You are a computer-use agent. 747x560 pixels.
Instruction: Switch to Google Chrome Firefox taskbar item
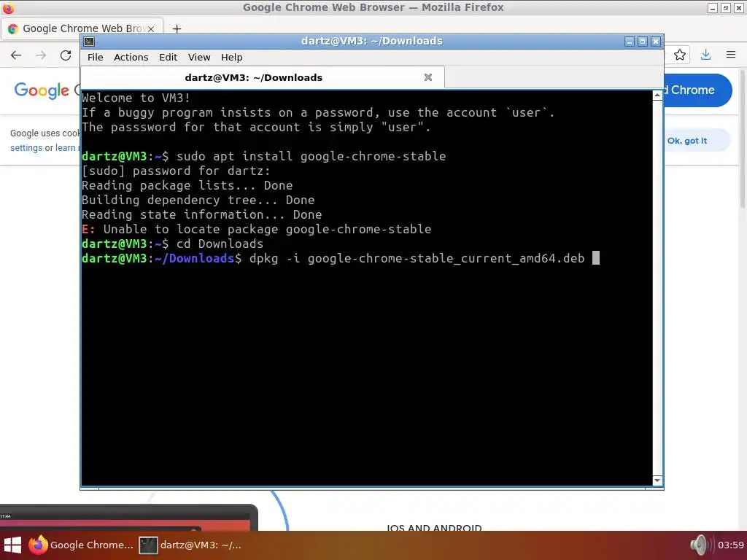pyautogui.click(x=81, y=545)
